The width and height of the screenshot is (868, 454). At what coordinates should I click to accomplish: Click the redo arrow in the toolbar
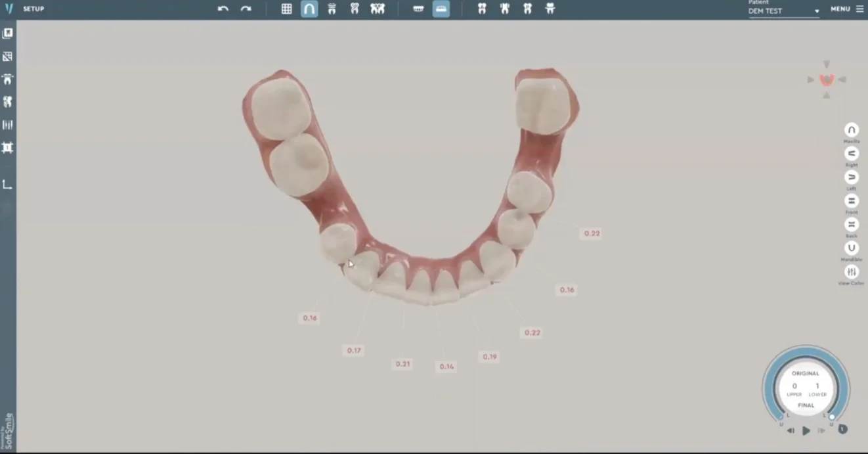point(246,9)
